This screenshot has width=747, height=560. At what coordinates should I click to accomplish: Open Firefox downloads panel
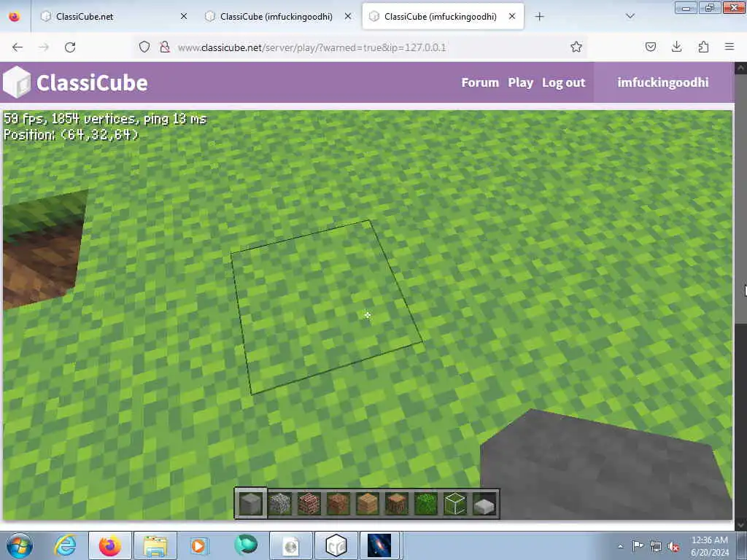[676, 47]
